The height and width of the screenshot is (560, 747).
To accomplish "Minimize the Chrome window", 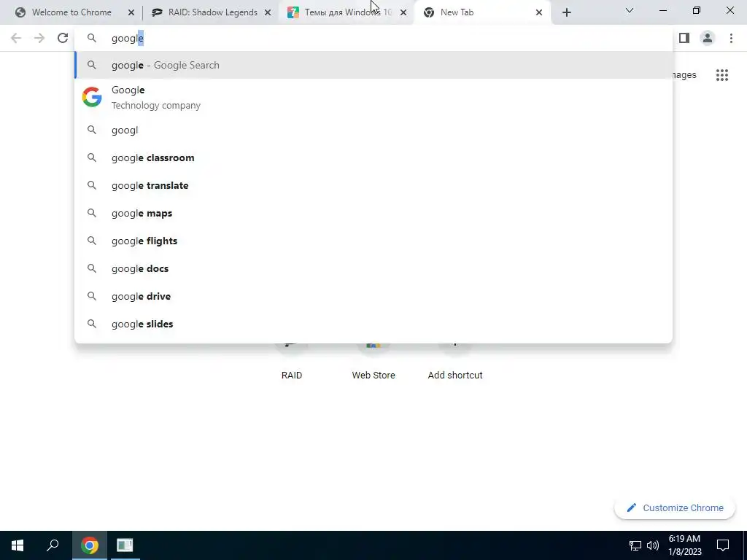I will click(x=663, y=10).
